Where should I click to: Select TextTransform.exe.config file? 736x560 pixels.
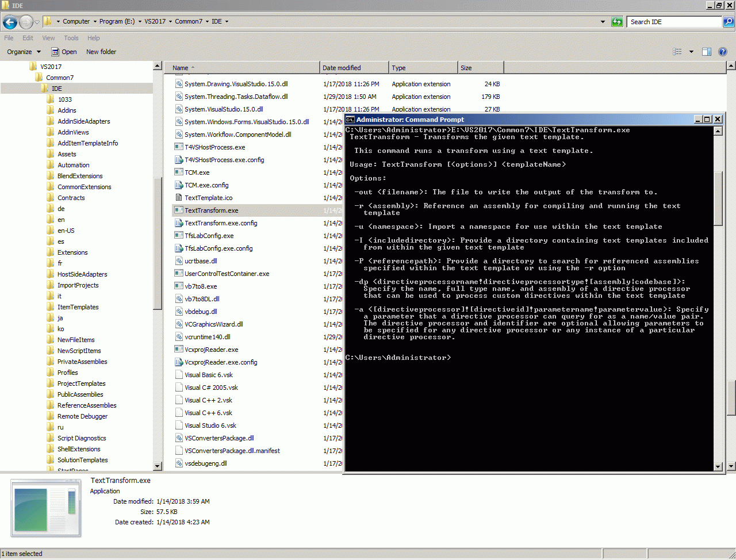(x=221, y=223)
